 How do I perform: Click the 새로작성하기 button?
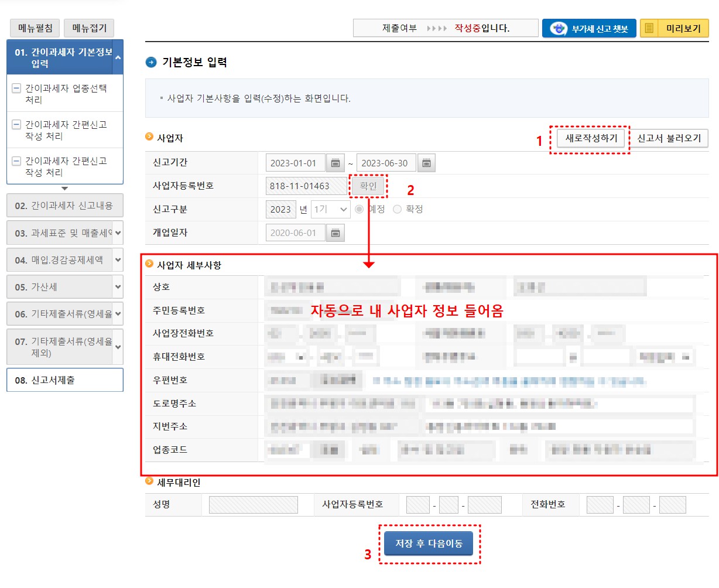[x=590, y=138]
